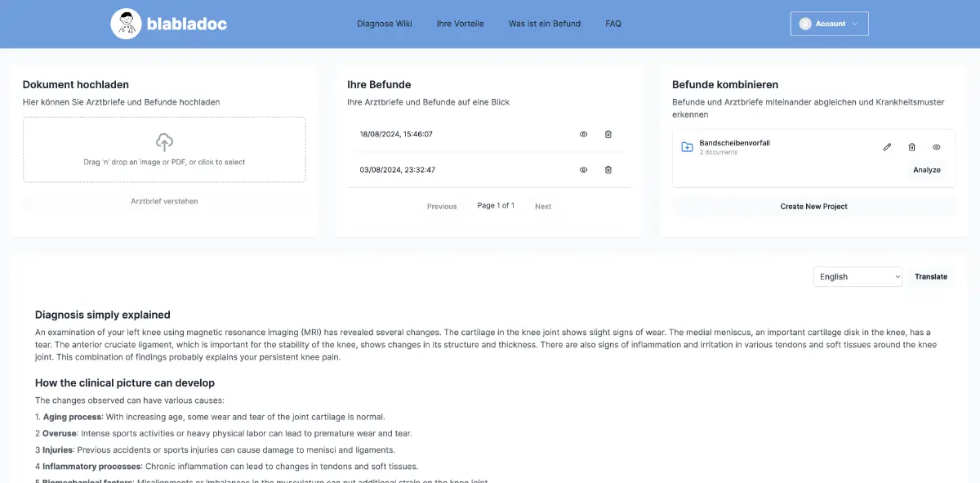980x483 pixels.
Task: Go to the Next page of Befunde
Action: pyautogui.click(x=543, y=206)
